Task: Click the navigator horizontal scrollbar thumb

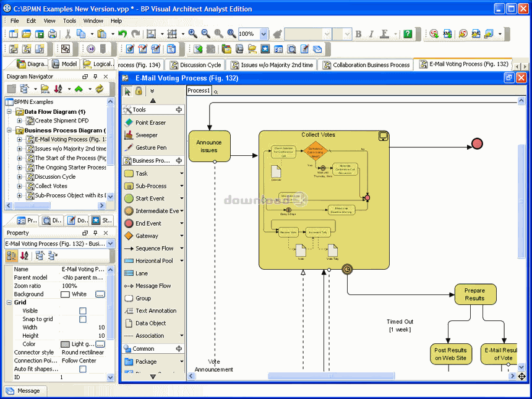Action: pyautogui.click(x=32, y=205)
